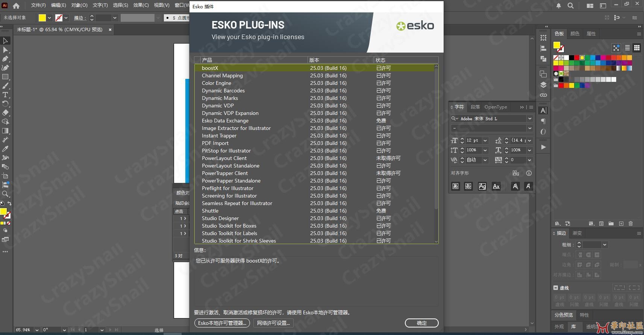Viewport: 644px width, 335px height.
Task: Swap fill and stroke colors
Action: [x=9, y=204]
